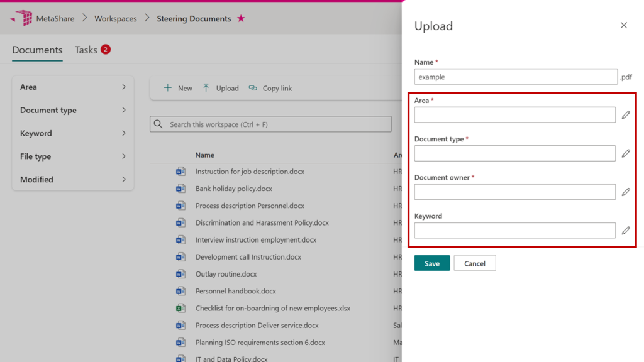Switch to the Tasks tab
This screenshot has height=362, width=644.
86,50
